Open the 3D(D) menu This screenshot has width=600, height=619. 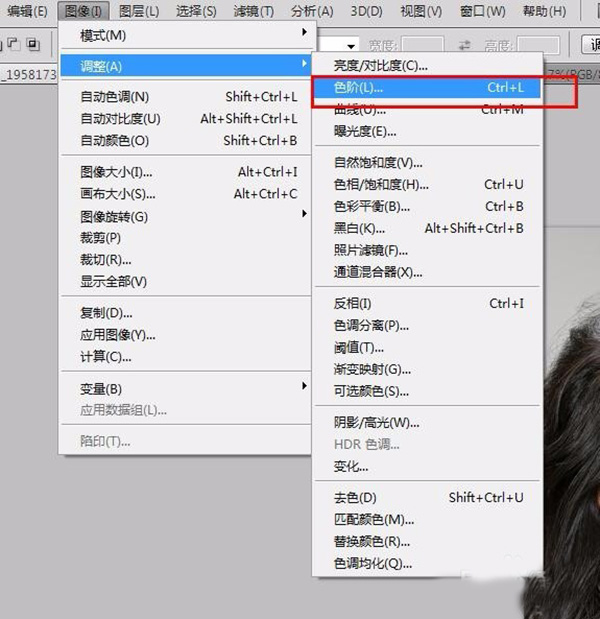[367, 11]
